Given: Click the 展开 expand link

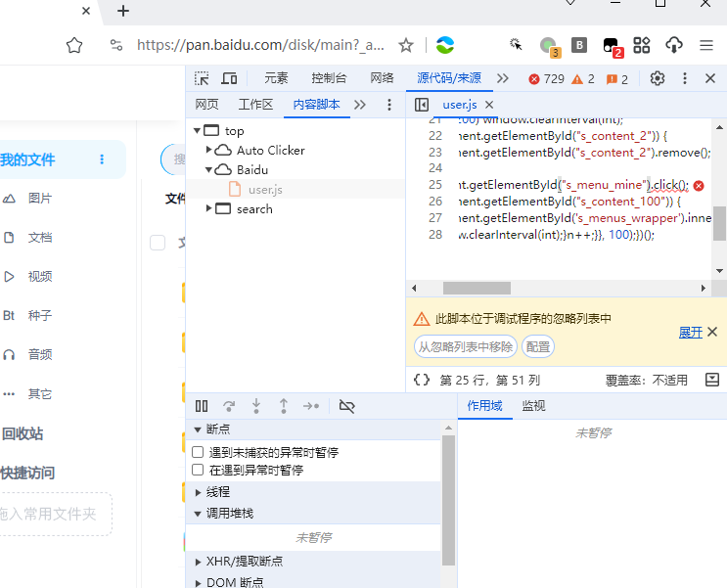Looking at the screenshot, I should [691, 333].
